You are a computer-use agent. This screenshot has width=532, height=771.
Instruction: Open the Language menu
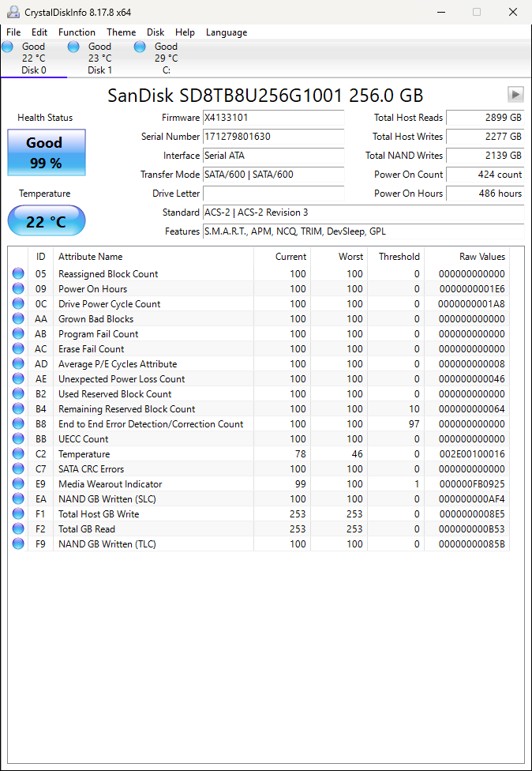point(227,32)
